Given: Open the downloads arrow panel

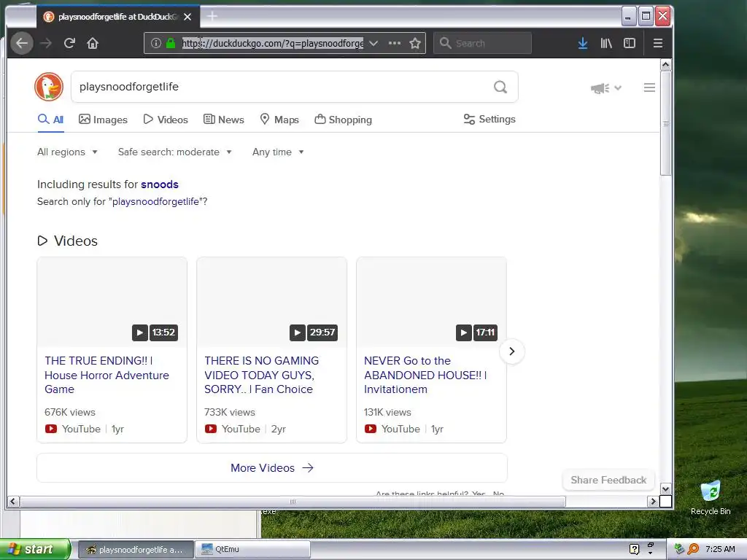Looking at the screenshot, I should pos(583,43).
